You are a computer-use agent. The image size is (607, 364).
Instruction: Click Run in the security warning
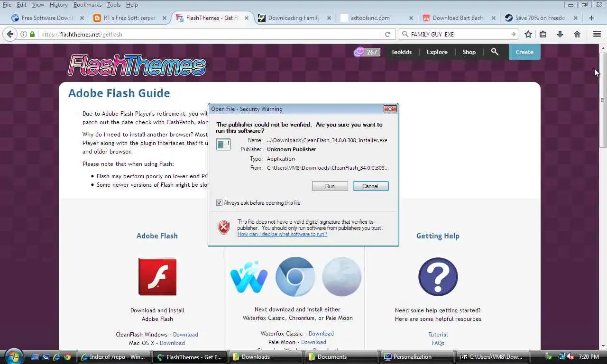coord(330,186)
